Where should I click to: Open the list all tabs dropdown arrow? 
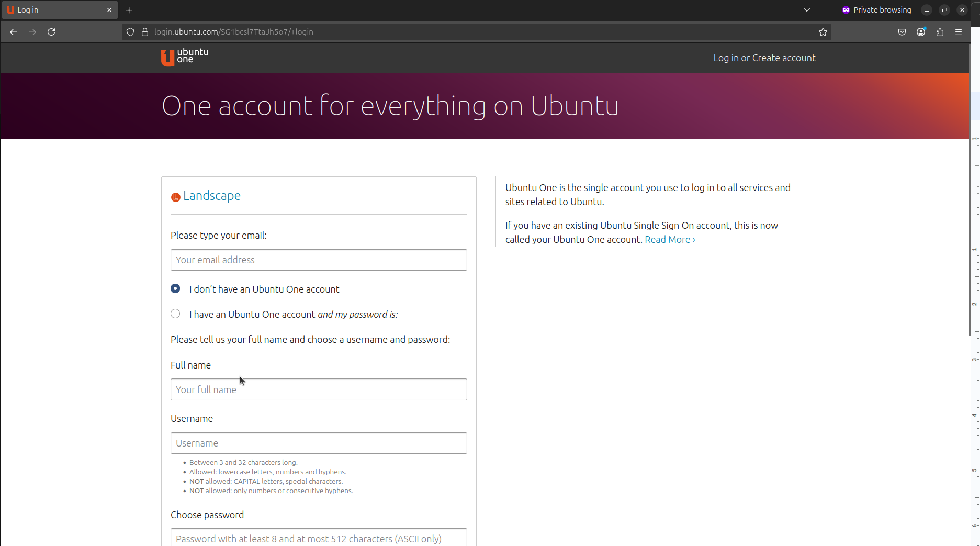(807, 10)
